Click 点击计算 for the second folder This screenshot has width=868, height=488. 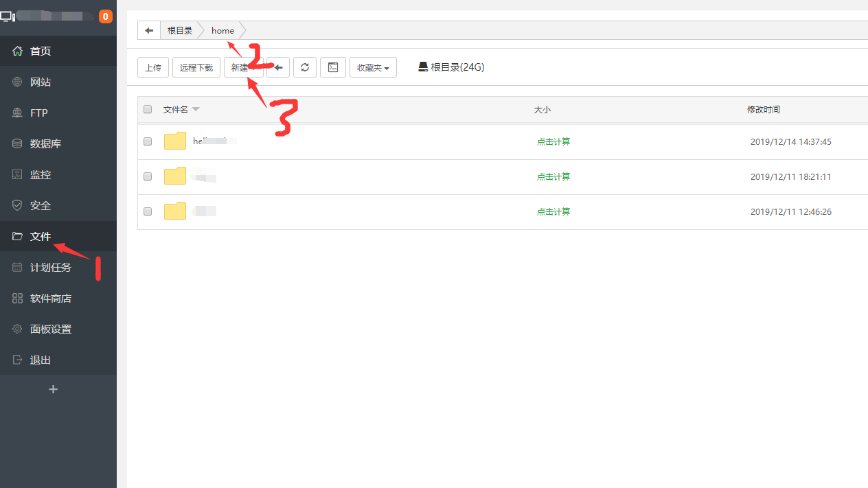[x=553, y=176]
